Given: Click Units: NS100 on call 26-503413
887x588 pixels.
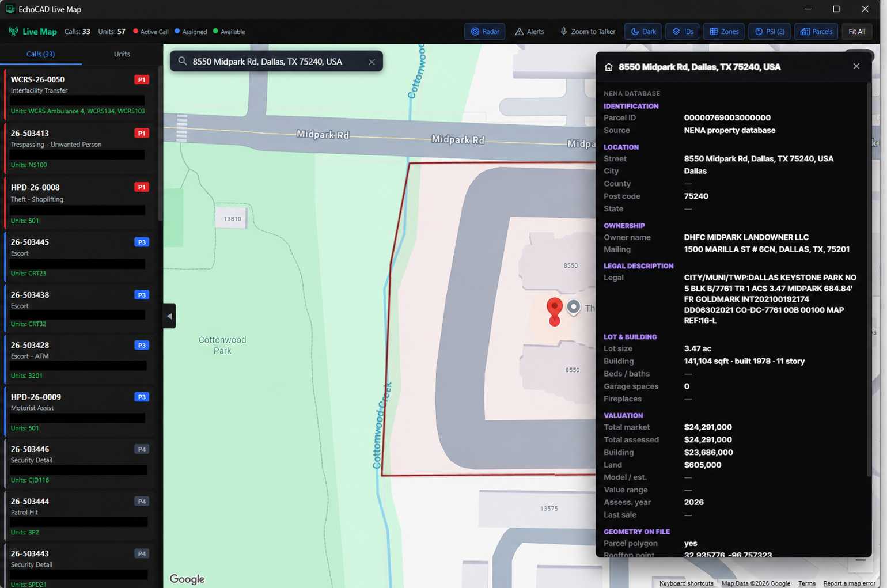Looking at the screenshot, I should pyautogui.click(x=29, y=165).
